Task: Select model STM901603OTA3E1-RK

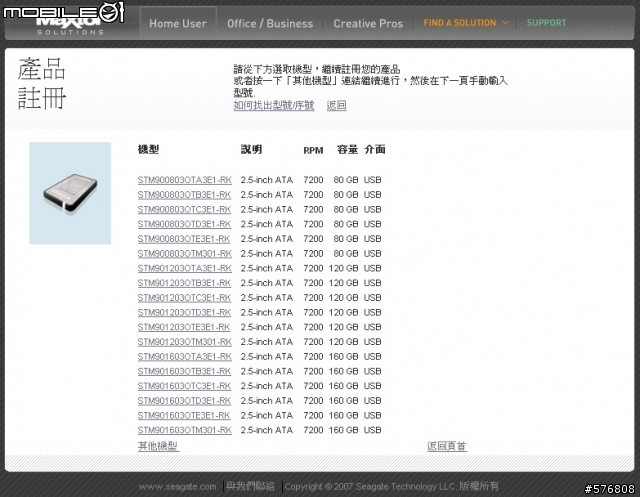Action: (184, 357)
